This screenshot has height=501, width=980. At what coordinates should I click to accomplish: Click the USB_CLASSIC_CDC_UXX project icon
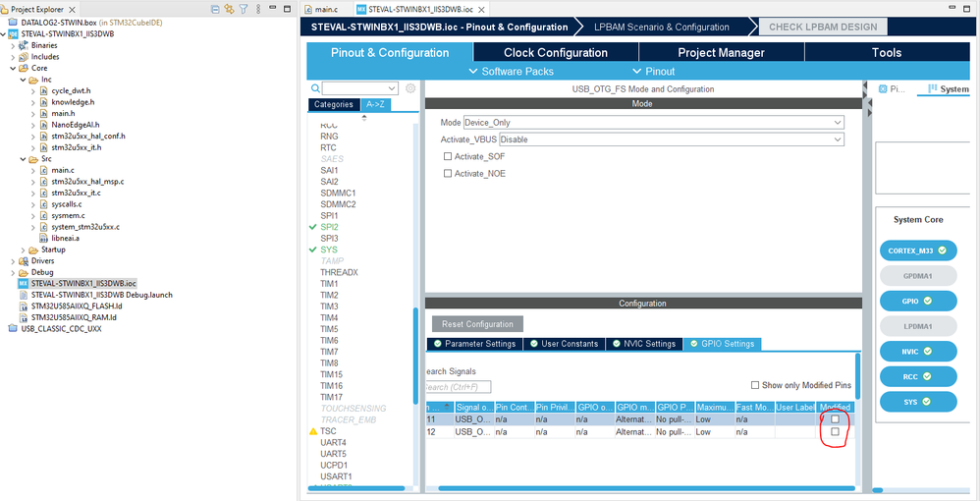click(x=14, y=329)
